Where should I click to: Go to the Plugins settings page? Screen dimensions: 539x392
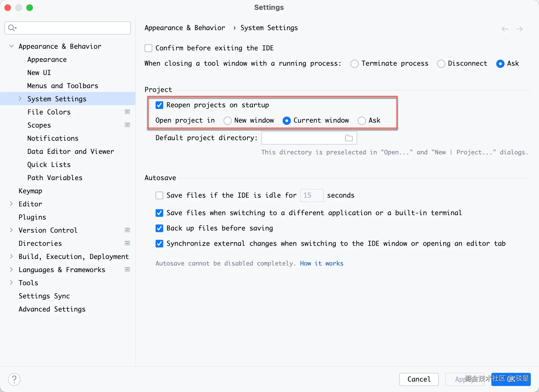point(32,217)
